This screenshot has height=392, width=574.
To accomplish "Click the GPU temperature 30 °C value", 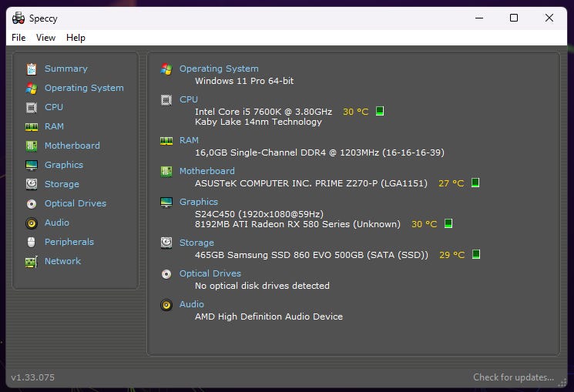I will (424, 224).
